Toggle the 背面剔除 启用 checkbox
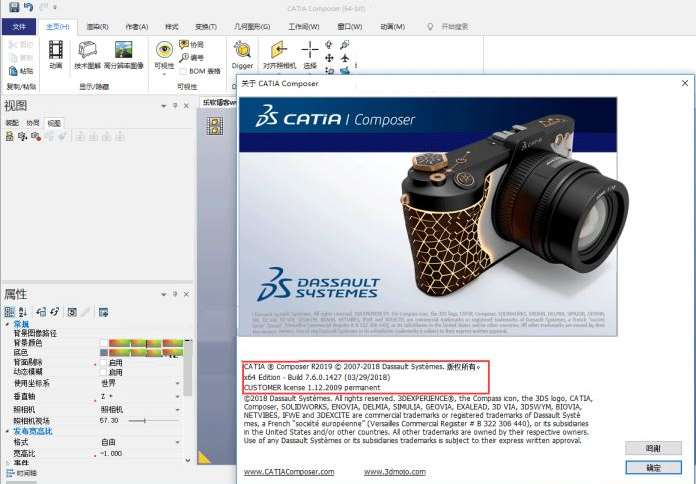The height and width of the screenshot is (484, 696). coord(103,362)
